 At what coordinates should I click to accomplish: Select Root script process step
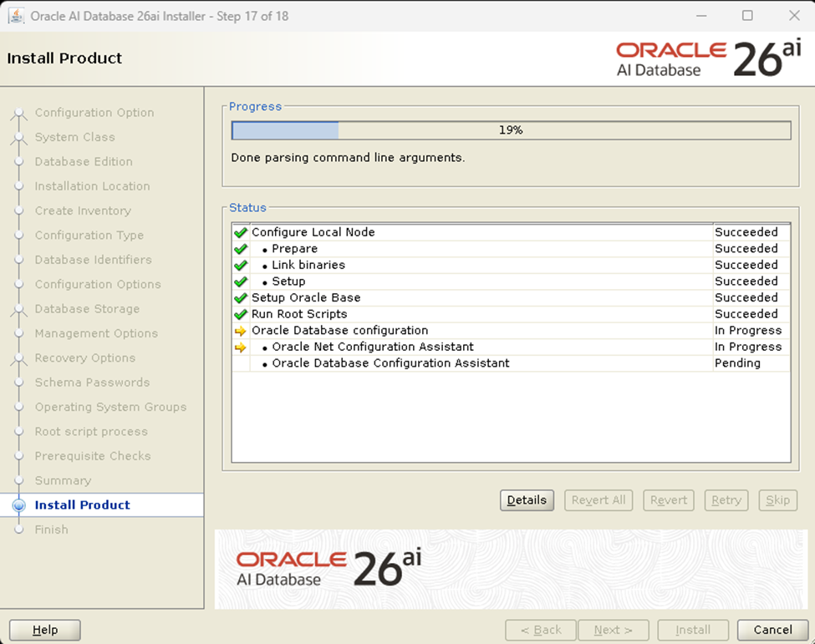coord(91,432)
